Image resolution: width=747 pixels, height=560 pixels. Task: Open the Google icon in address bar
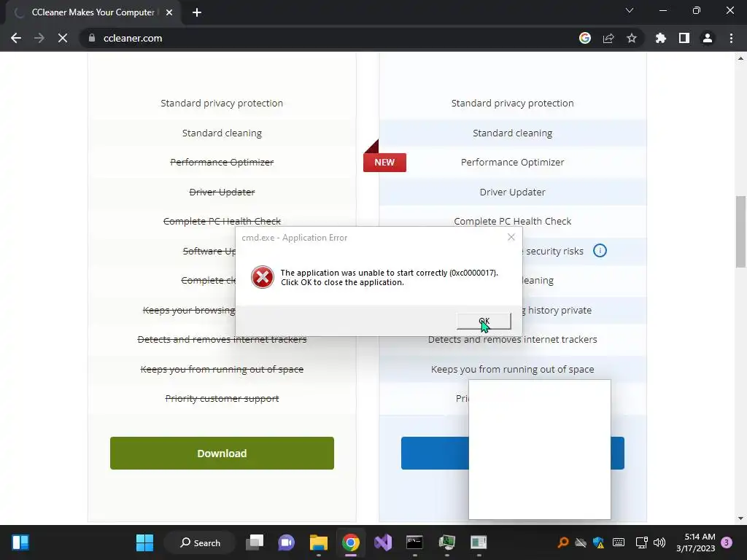[x=585, y=38]
